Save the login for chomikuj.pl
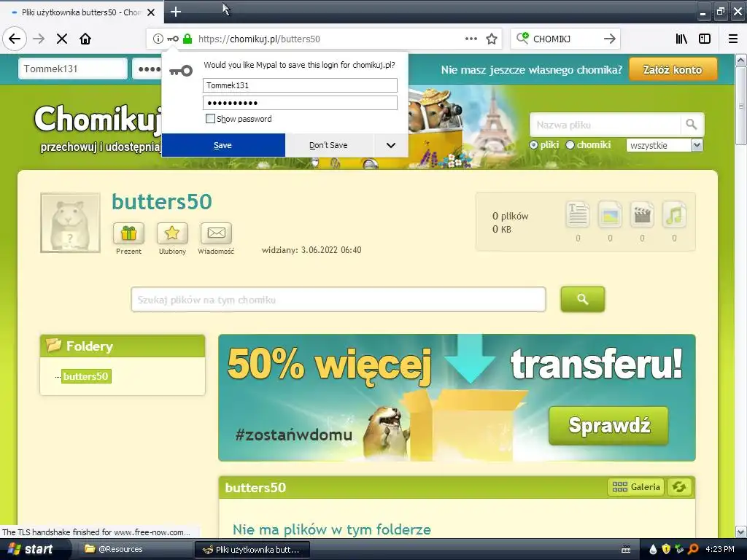This screenshot has width=747, height=560. 223,145
